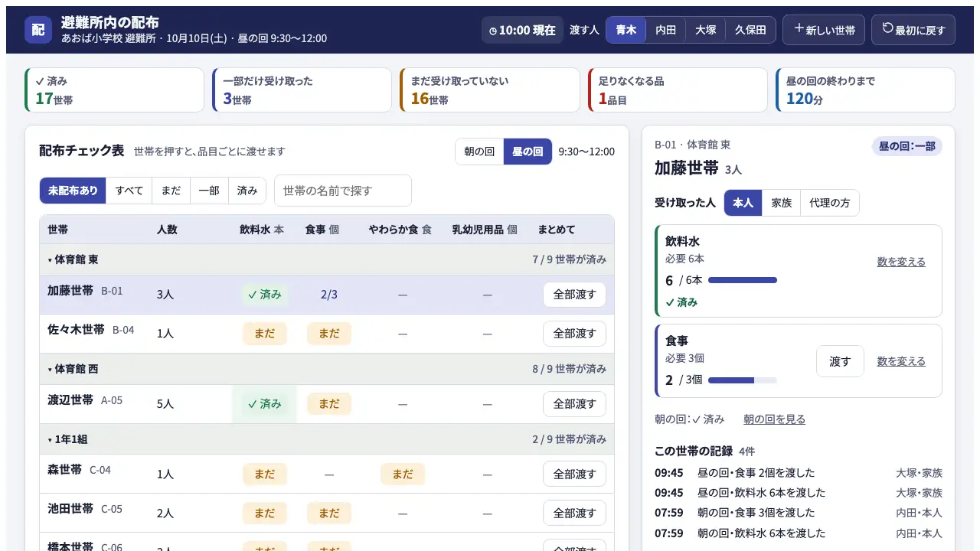
Task: Show all households with the すべて filter
Action: (129, 191)
